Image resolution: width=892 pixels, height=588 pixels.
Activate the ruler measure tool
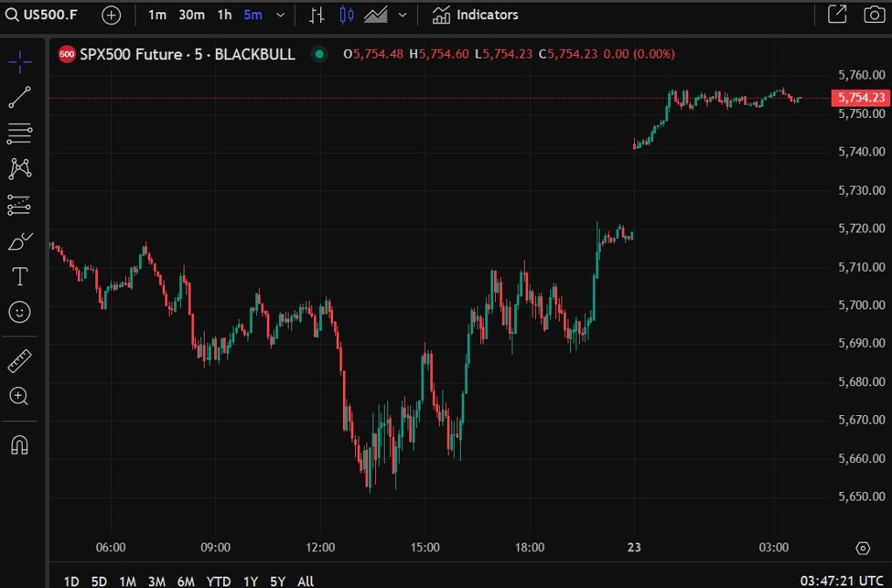19,361
